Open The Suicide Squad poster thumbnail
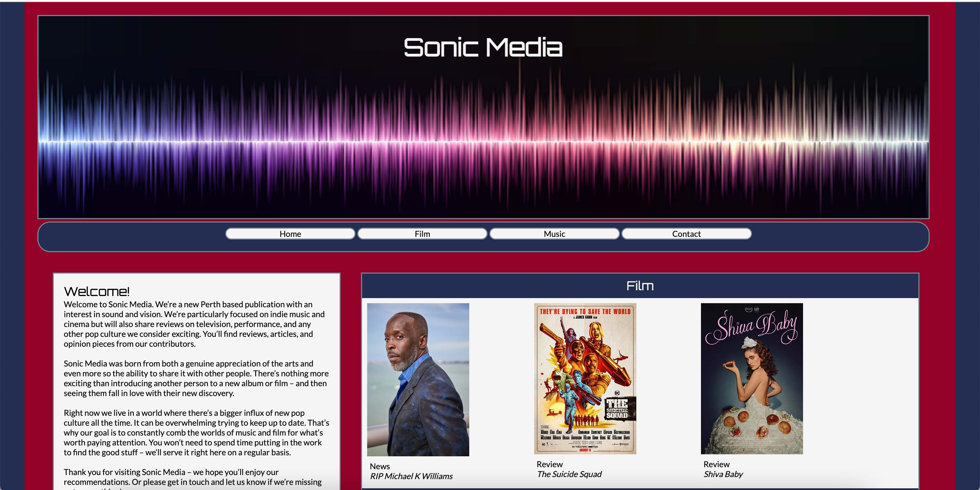Viewport: 980px width, 490px height. [585, 378]
